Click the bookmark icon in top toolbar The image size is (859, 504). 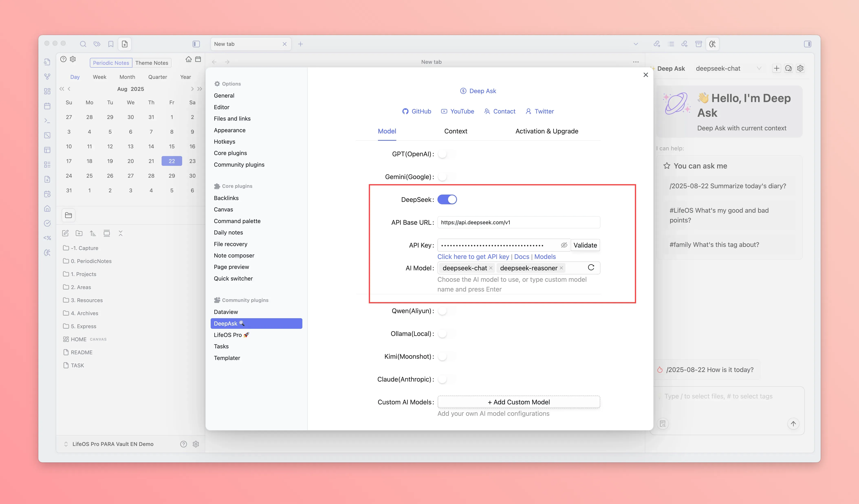[111, 44]
